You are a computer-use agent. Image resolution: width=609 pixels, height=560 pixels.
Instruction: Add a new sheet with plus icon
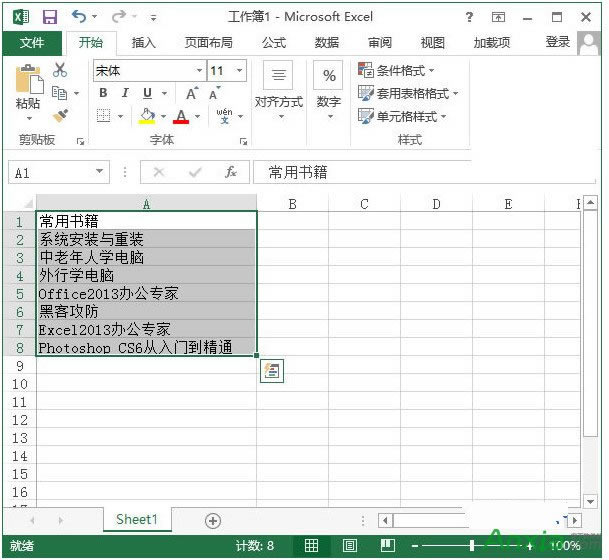tap(212, 520)
